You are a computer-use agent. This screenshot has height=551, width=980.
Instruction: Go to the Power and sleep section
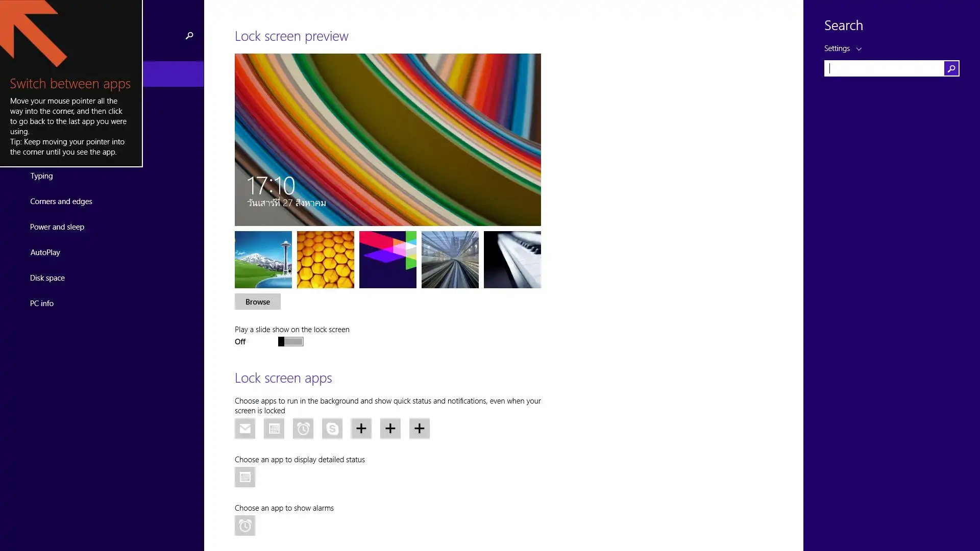[x=57, y=227]
